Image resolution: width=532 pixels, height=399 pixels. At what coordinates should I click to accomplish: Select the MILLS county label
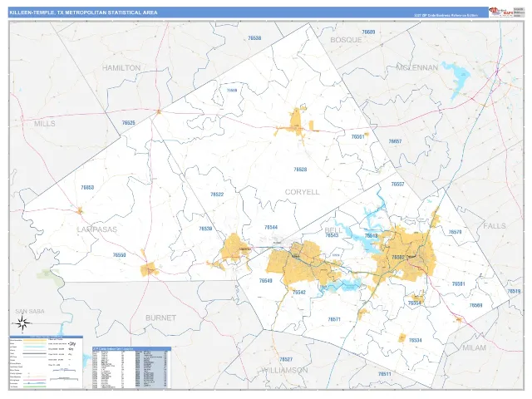pyautogui.click(x=44, y=124)
